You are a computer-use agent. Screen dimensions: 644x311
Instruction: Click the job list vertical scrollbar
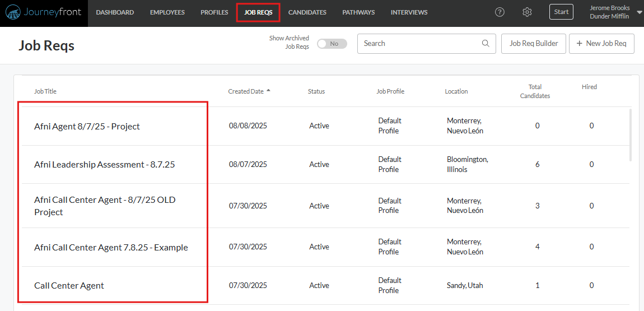(x=631, y=134)
